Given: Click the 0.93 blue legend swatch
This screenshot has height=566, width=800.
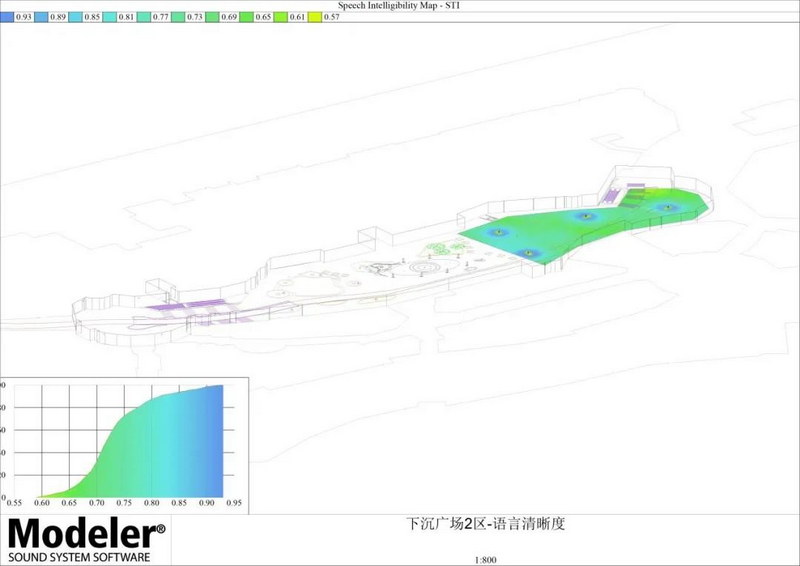Looking at the screenshot, I should 8,17.
